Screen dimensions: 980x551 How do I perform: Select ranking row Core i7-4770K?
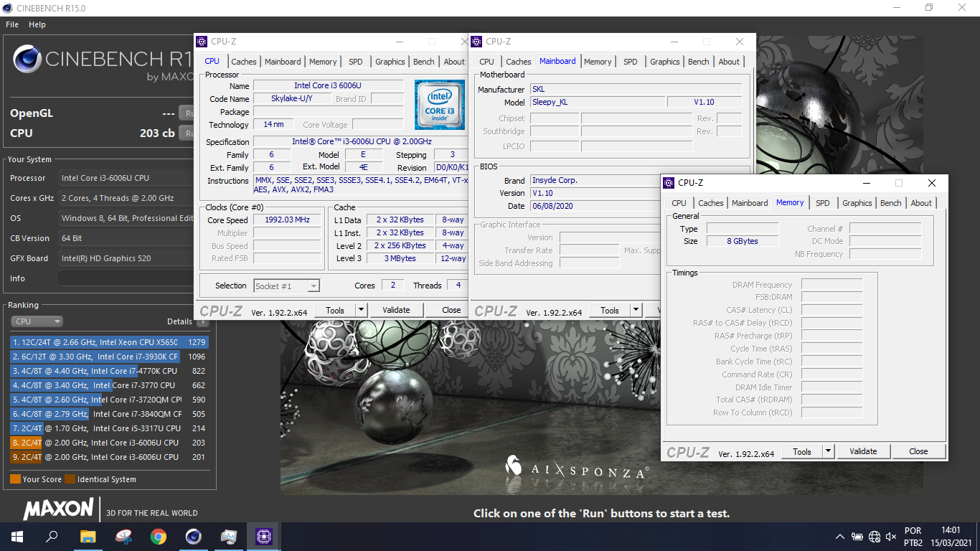(109, 371)
